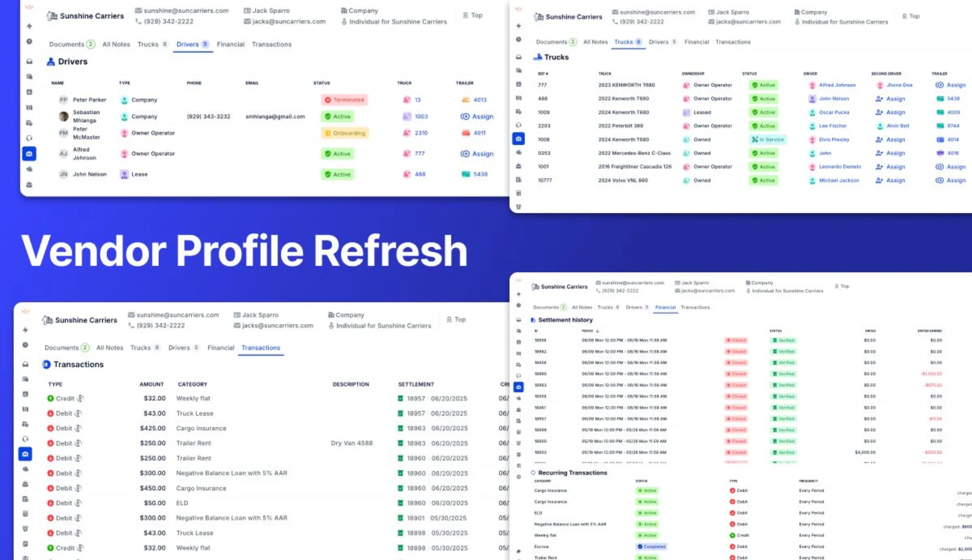The height and width of the screenshot is (560, 972).
Task: Click Terminated status badge for Peter Parker
Action: click(345, 100)
